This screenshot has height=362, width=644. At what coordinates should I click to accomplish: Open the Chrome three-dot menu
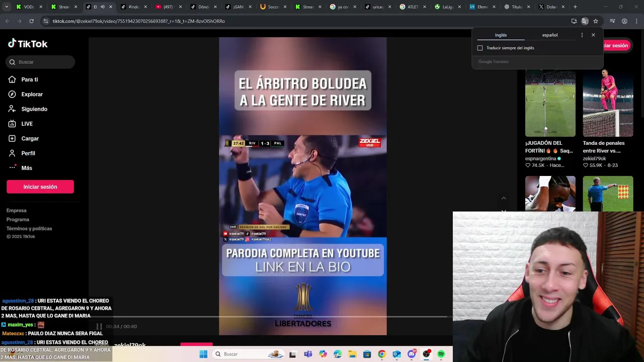(636, 21)
